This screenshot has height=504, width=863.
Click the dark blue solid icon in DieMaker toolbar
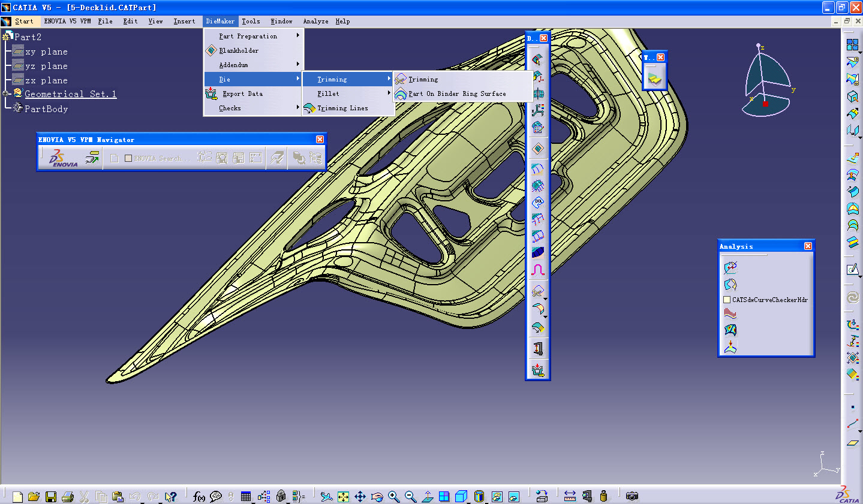[538, 252]
